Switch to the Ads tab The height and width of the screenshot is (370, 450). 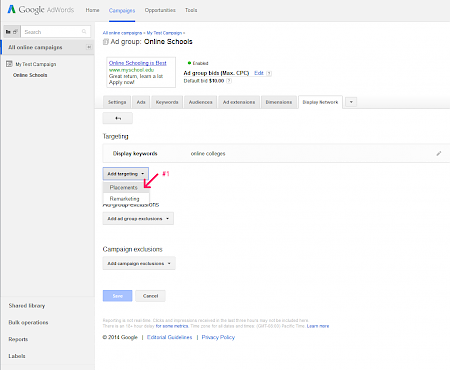click(141, 102)
